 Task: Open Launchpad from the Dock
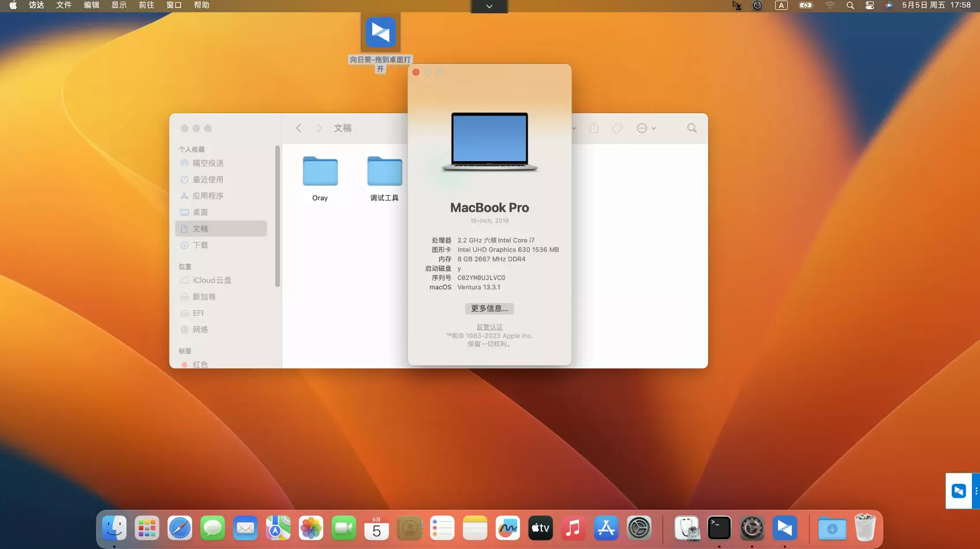click(147, 527)
